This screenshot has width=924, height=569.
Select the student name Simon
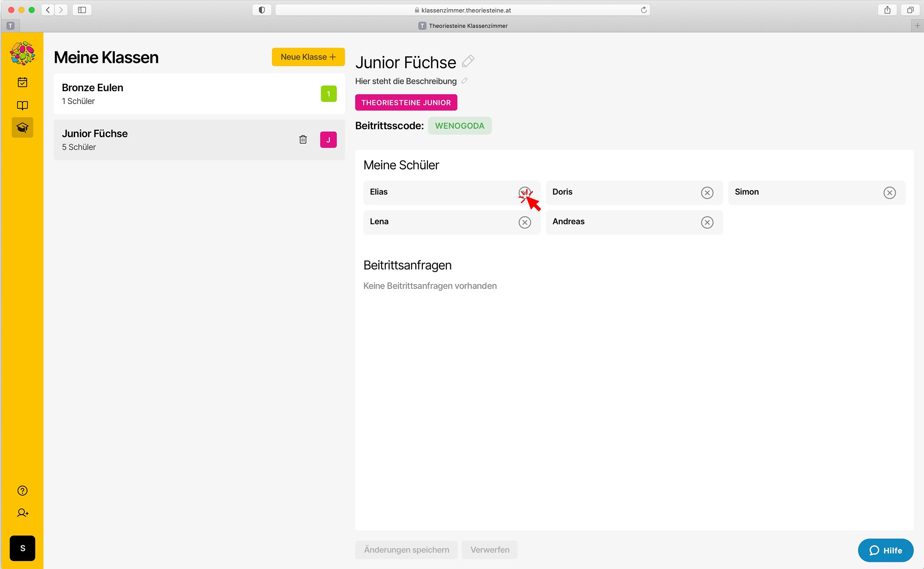(x=747, y=192)
